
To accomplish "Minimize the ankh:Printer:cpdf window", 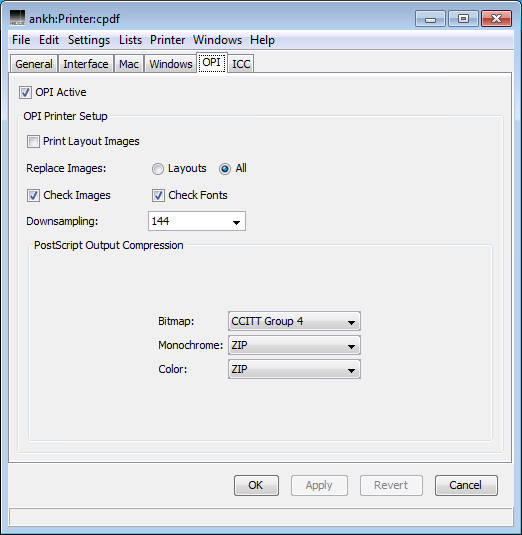I will (x=430, y=18).
